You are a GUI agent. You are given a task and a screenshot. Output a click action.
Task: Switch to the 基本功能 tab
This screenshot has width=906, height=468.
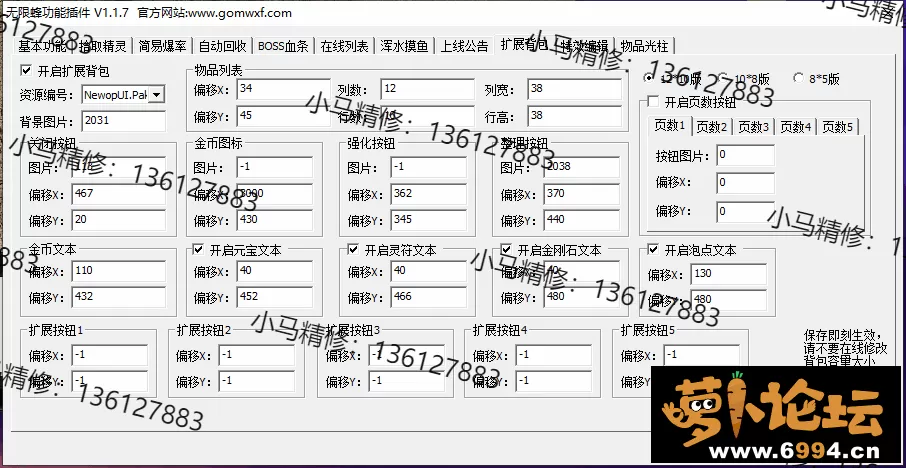[42, 46]
